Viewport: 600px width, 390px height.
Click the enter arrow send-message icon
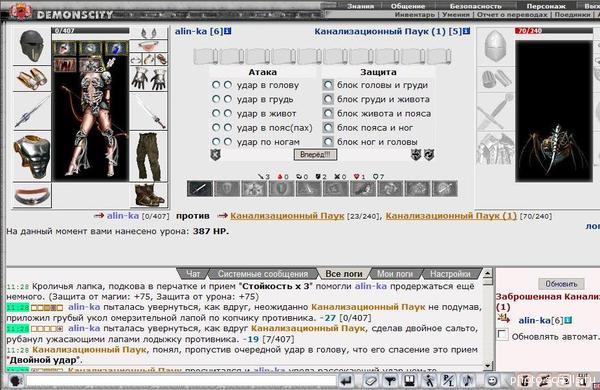[x=347, y=381]
